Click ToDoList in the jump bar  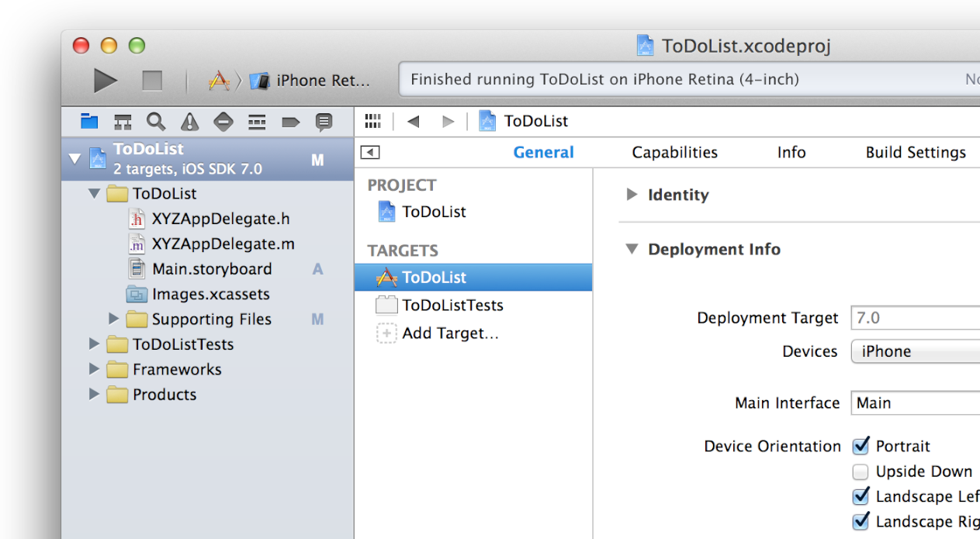coord(524,121)
